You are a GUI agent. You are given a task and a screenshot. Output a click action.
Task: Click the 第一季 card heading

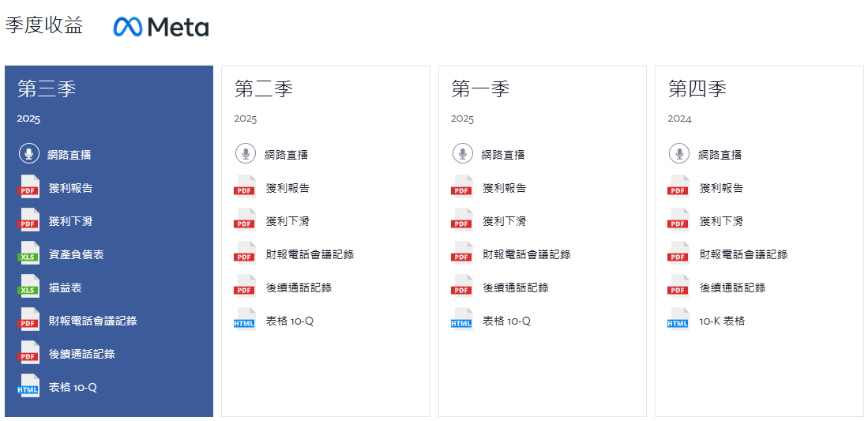[x=480, y=88]
